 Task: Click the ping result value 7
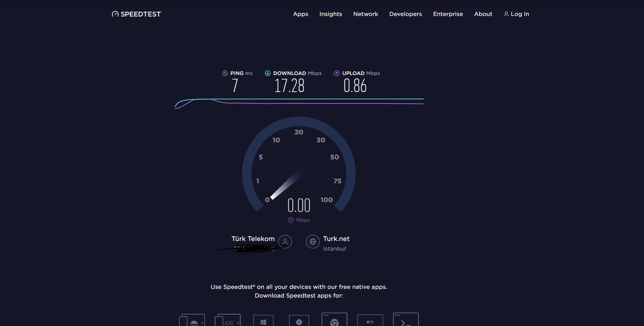pyautogui.click(x=235, y=86)
